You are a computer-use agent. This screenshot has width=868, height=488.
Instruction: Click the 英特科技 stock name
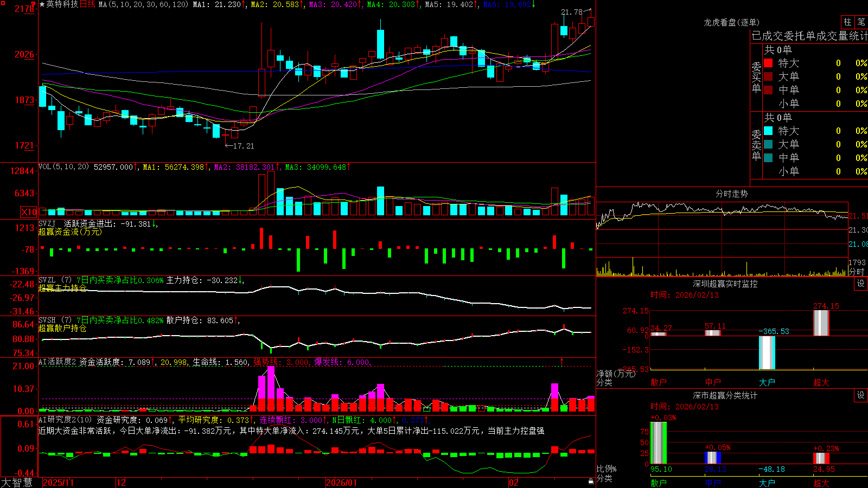coord(62,4)
